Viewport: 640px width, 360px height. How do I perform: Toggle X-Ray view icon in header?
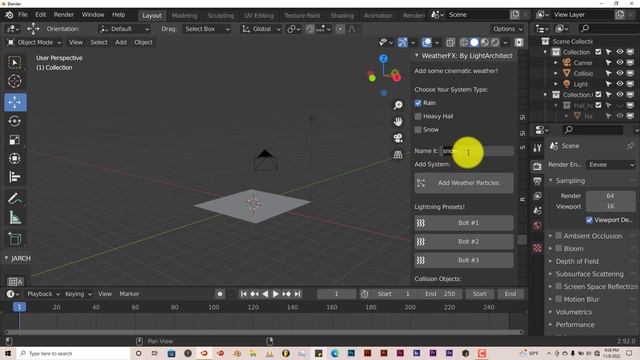(450, 42)
